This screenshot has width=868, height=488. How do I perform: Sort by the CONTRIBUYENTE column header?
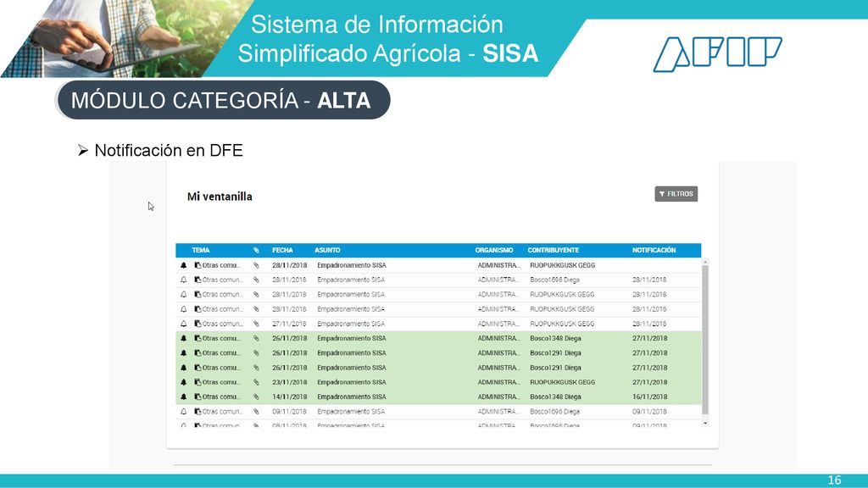tap(553, 250)
